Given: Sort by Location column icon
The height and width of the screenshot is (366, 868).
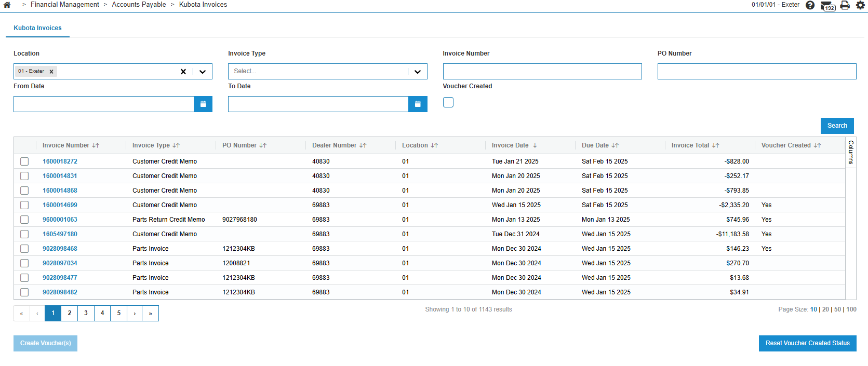Looking at the screenshot, I should point(434,145).
